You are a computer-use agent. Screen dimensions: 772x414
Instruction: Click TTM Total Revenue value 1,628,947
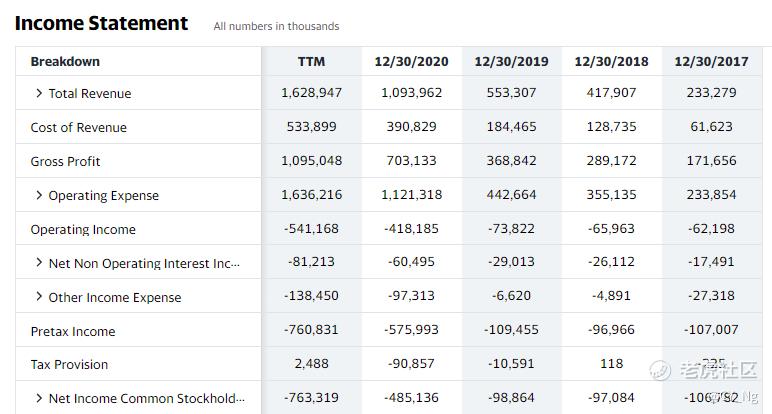(x=311, y=93)
